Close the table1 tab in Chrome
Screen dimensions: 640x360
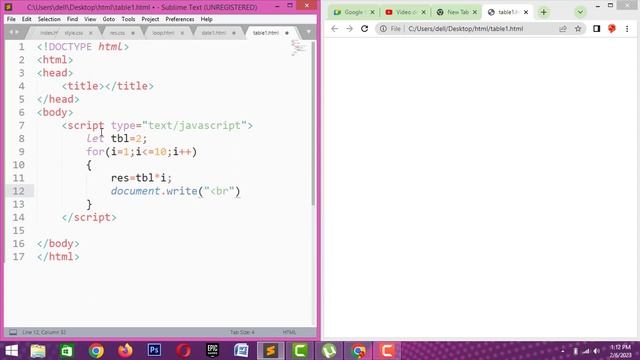526,12
